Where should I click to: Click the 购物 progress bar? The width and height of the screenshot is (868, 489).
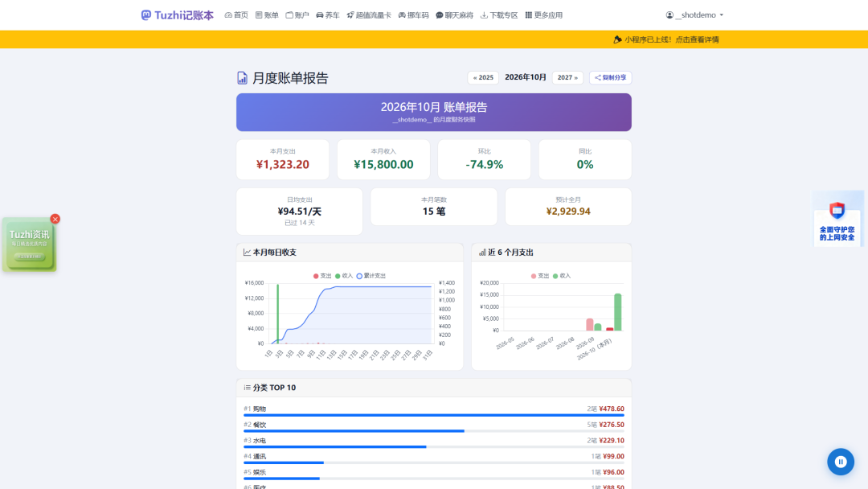(434, 415)
